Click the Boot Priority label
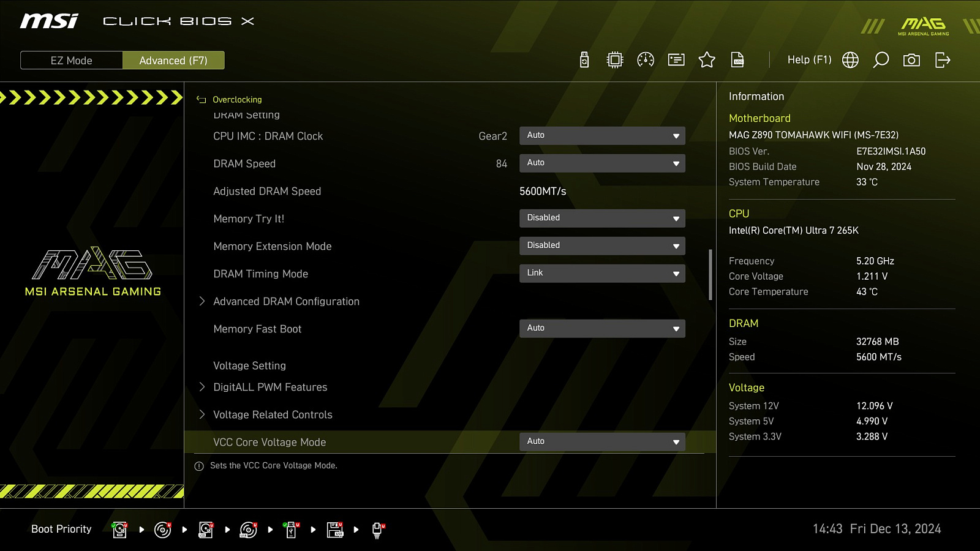This screenshot has height=551, width=980. pyautogui.click(x=61, y=529)
